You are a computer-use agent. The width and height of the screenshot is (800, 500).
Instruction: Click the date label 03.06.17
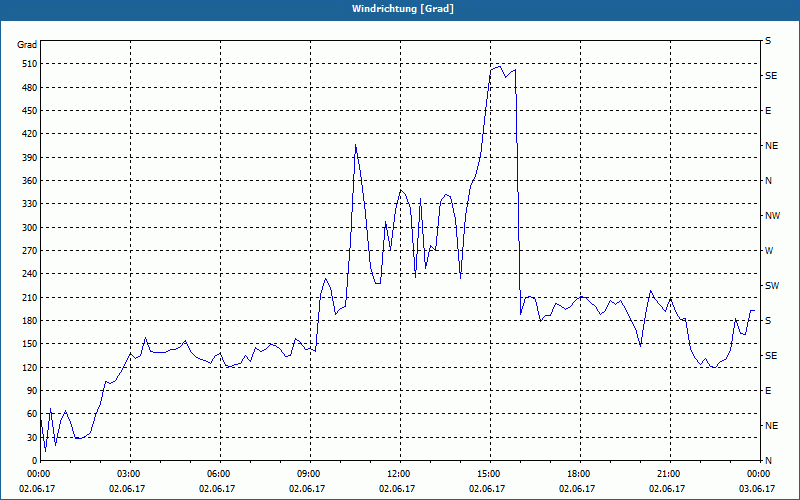[x=757, y=489]
